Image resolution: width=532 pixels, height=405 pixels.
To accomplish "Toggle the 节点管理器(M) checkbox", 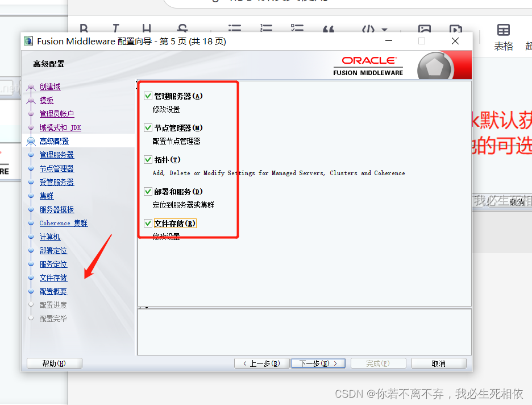I will click(x=148, y=128).
